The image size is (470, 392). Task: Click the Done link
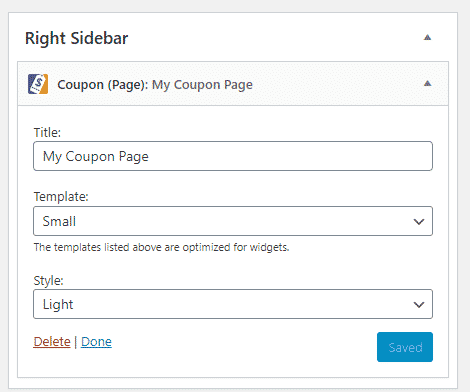pyautogui.click(x=96, y=342)
